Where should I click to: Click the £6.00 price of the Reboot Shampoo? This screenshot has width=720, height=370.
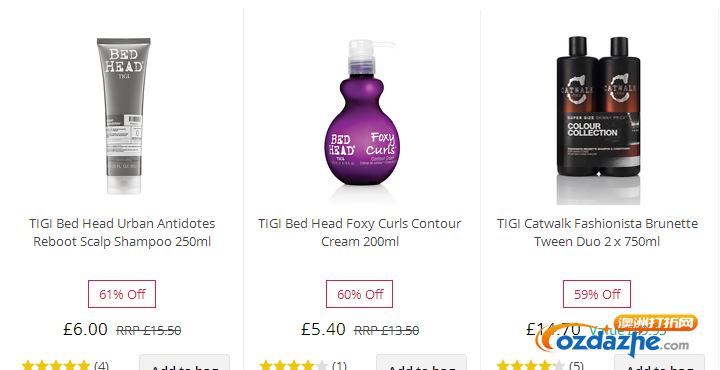(85, 329)
